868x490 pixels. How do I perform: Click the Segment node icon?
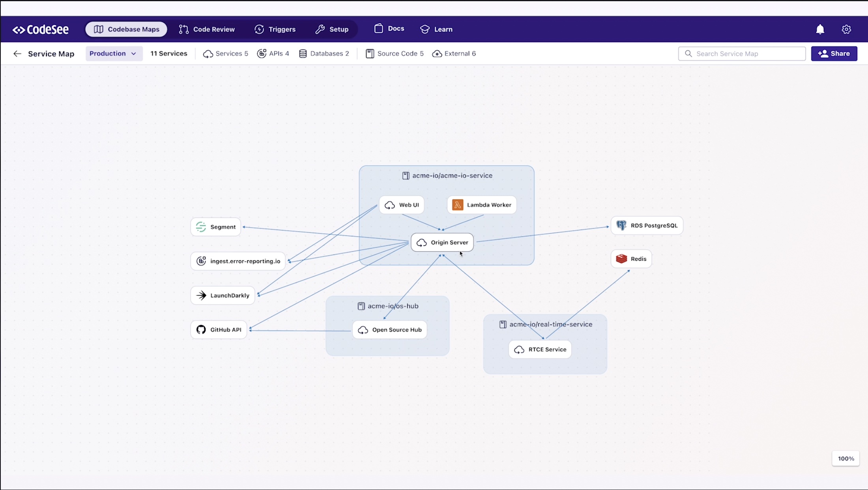point(201,227)
